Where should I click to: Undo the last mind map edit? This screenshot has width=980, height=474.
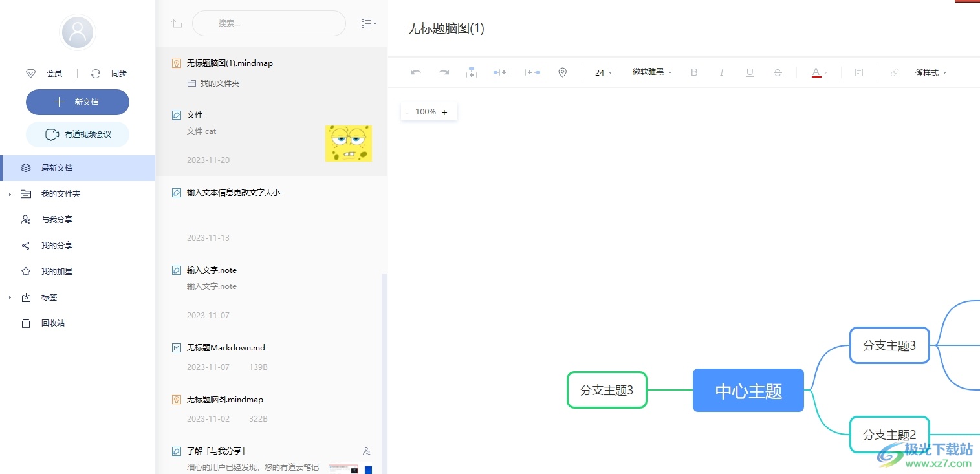(416, 72)
